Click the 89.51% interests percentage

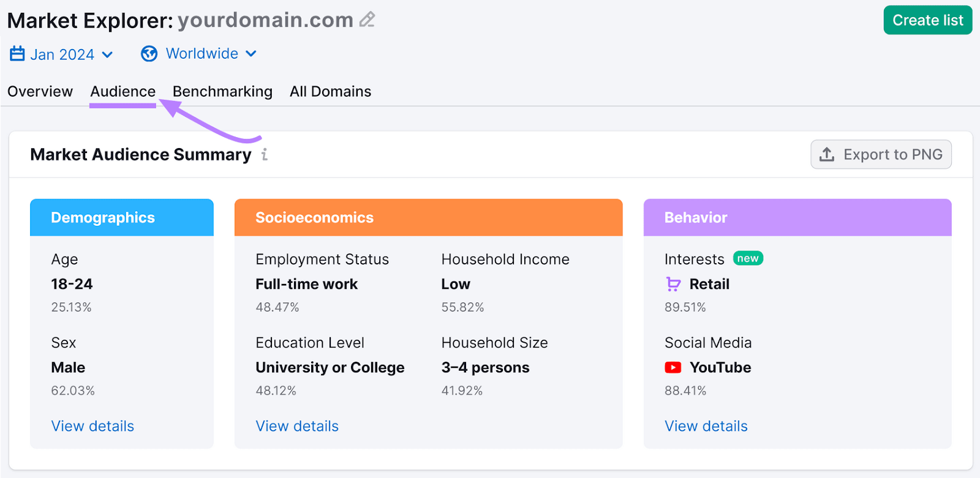685,307
